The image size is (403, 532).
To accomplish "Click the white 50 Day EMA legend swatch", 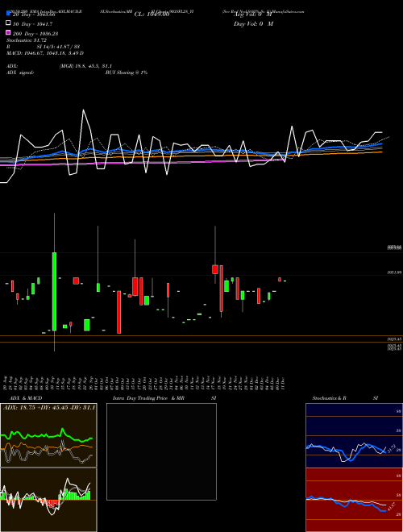I will pyautogui.click(x=8, y=23).
